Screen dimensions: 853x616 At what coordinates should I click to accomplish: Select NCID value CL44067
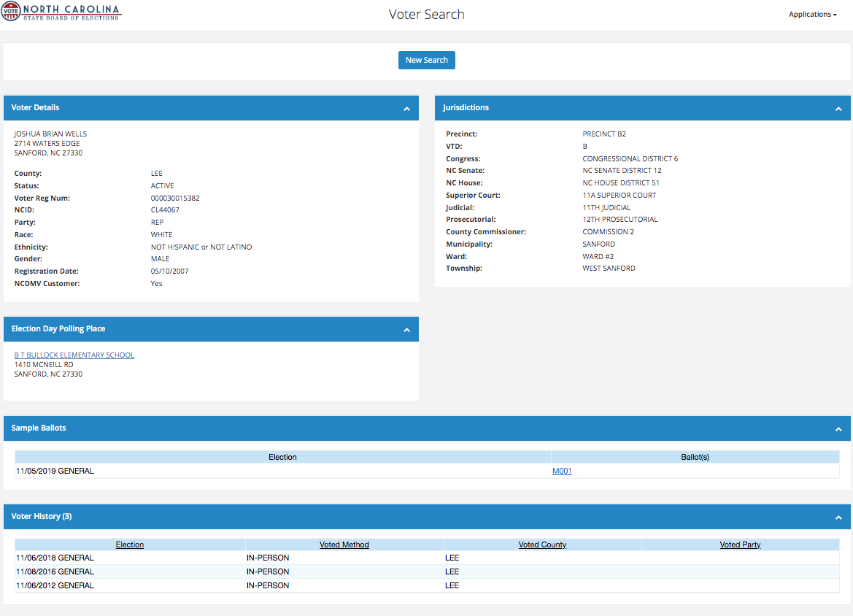point(165,210)
